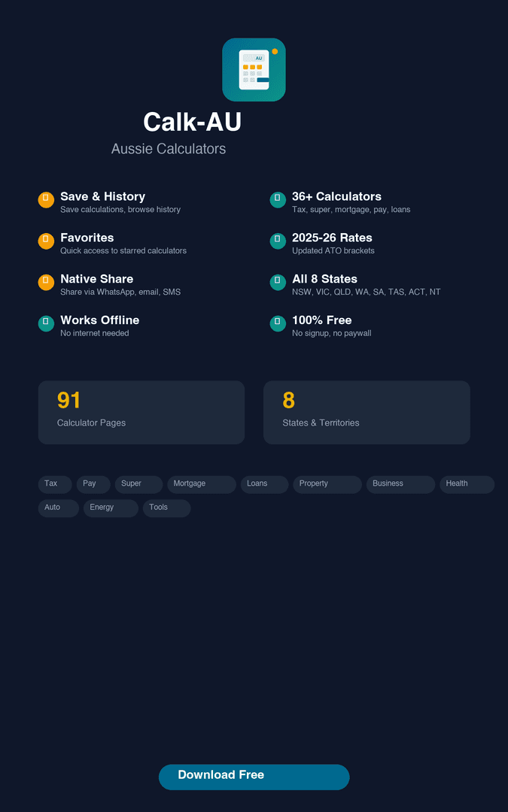This screenshot has height=812, width=508.
Task: Click 'No signup, no paywall' text
Action: (x=332, y=333)
